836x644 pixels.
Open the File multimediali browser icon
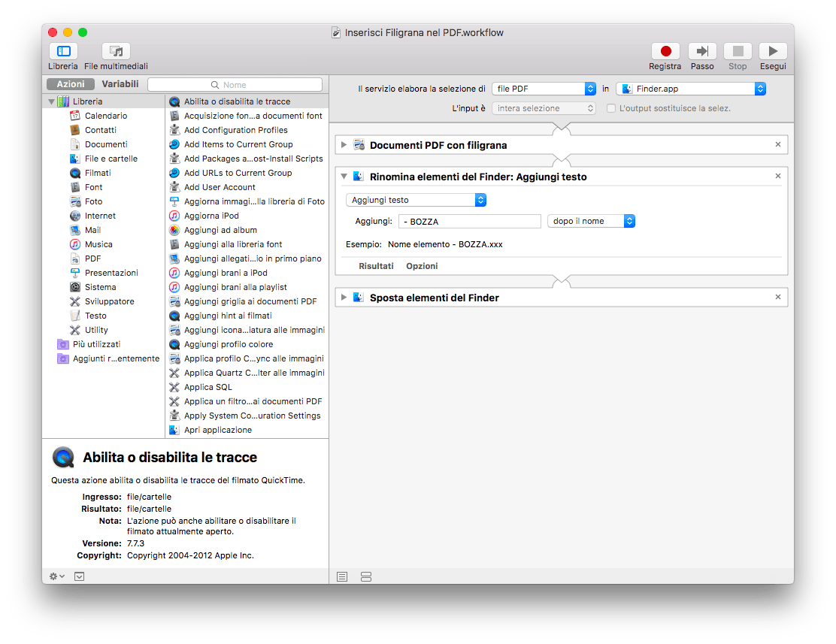pos(116,51)
